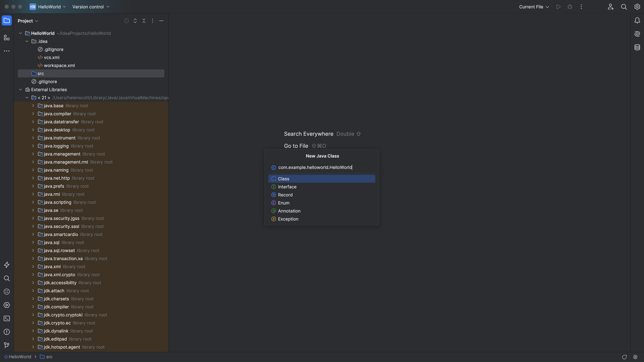
Task: Select Interface in New Java Class
Action: tap(287, 187)
